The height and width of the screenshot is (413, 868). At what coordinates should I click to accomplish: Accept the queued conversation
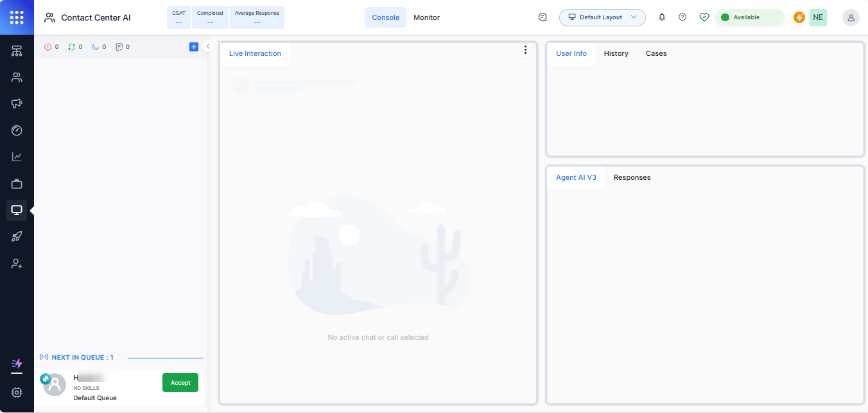pos(180,382)
